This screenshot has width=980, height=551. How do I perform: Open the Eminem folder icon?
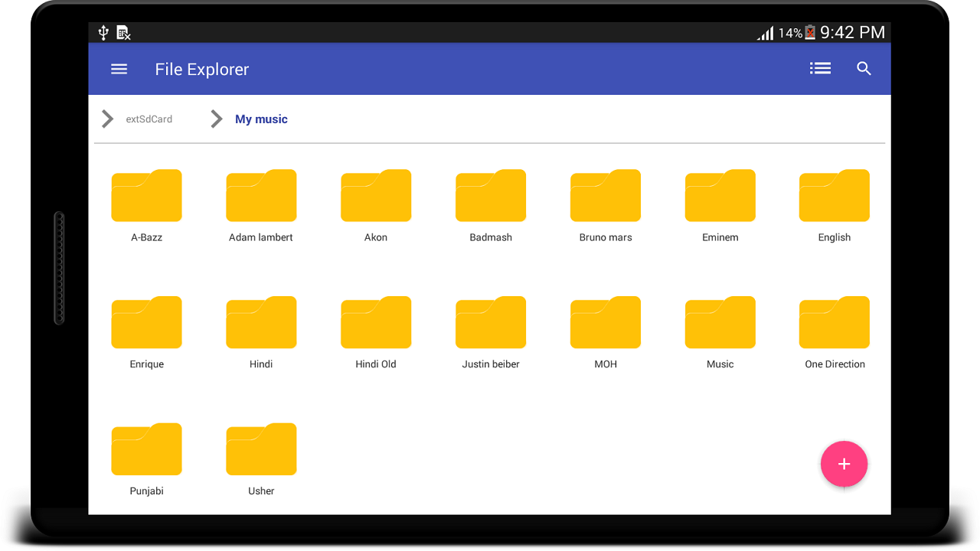click(x=720, y=196)
